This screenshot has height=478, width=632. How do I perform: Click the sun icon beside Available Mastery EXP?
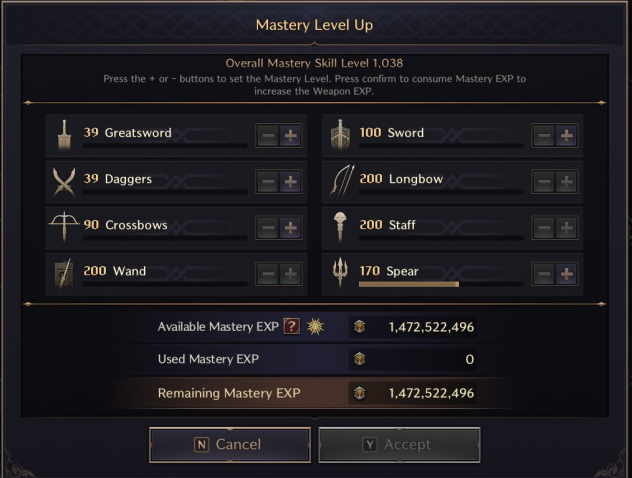pyautogui.click(x=315, y=326)
